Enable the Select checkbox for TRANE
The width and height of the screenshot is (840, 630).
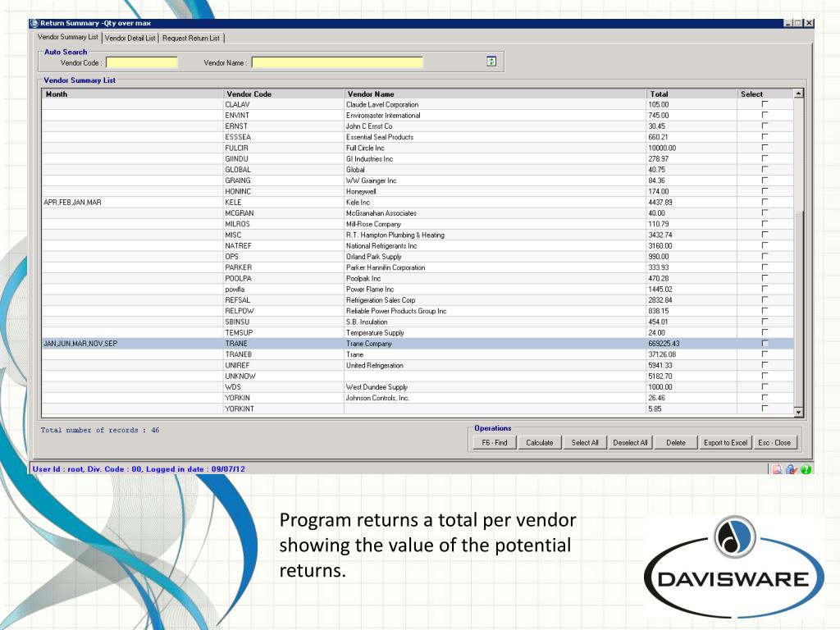tap(765, 343)
